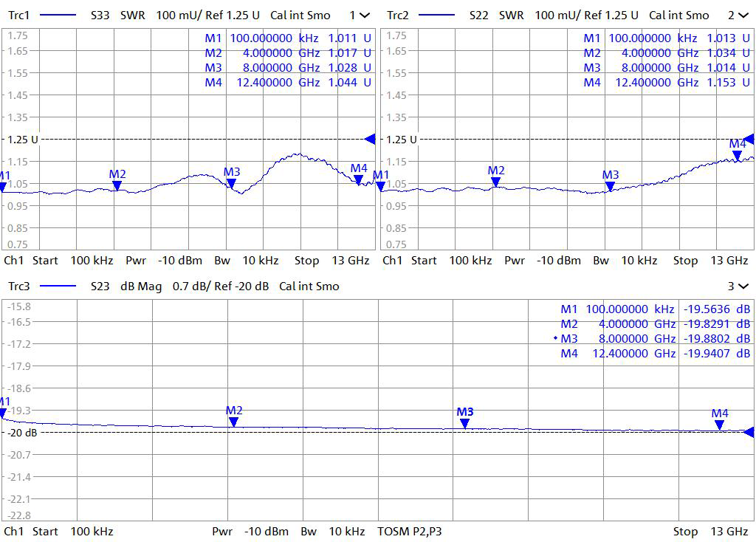756x542 pixels.
Task: Click the TOSM P2,P3 calibration label
Action: 410,531
